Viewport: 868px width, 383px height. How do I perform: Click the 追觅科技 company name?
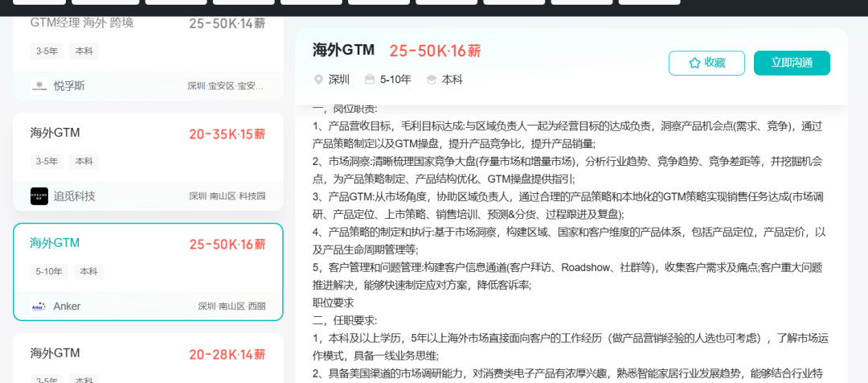tap(74, 196)
